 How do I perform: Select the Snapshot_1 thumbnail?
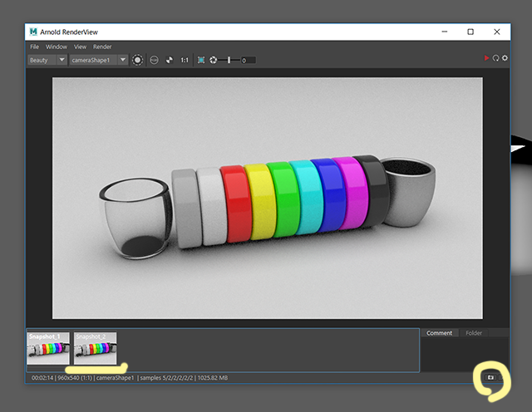[x=48, y=348]
